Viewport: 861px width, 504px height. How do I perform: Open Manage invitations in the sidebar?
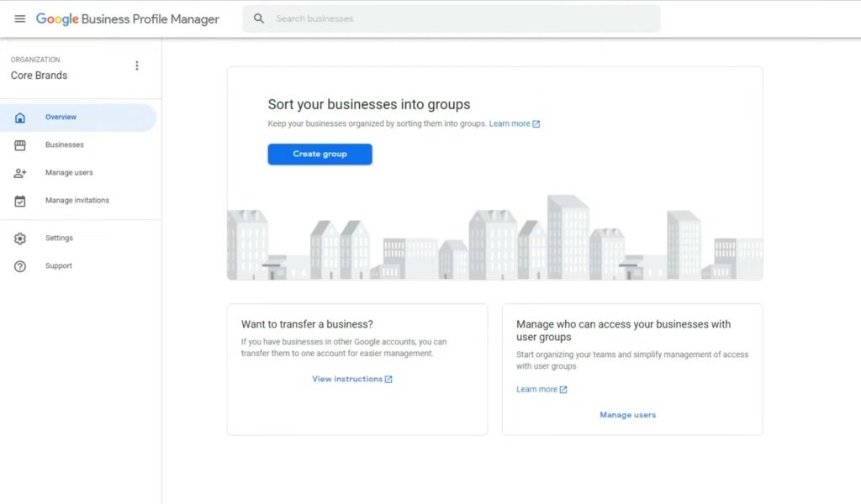tap(78, 201)
